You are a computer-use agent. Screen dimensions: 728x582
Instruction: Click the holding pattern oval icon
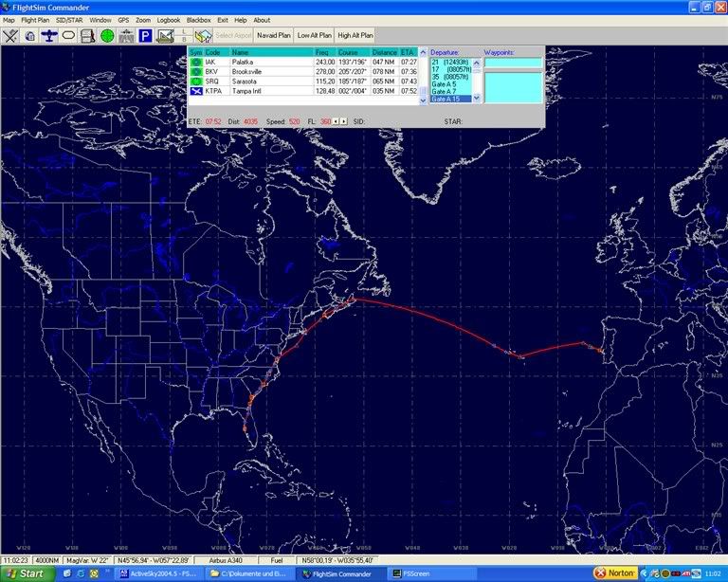pos(68,35)
